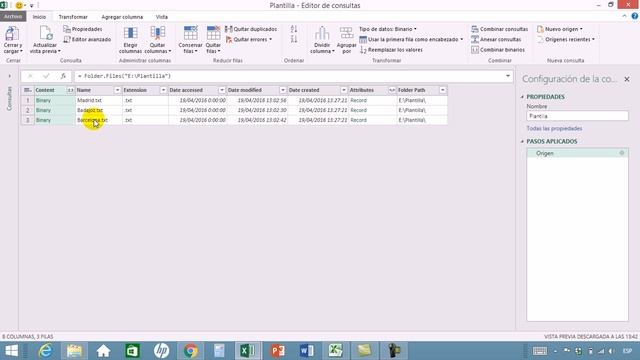Open Todas las propiedades link
This screenshot has width=640, height=360.
pyautogui.click(x=554, y=129)
